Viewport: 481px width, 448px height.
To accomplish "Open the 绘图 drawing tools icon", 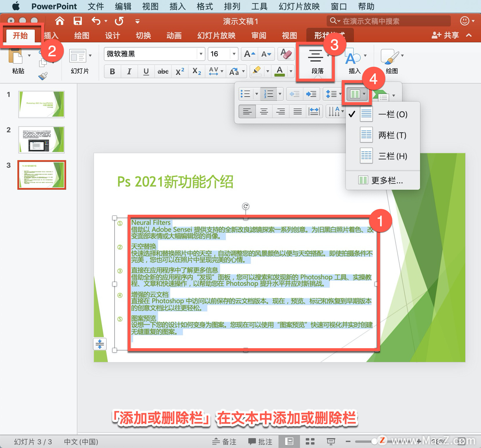I will (389, 56).
